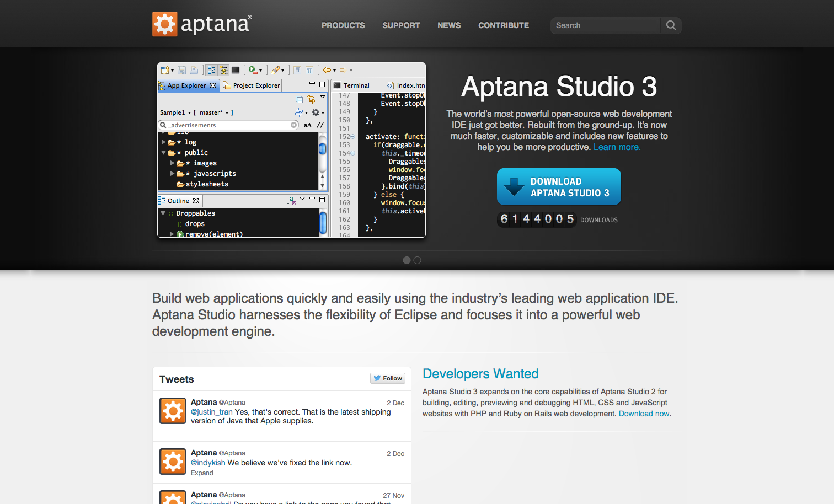Toggle case sensitive aA filter
Image resolution: width=834 pixels, height=504 pixels.
[x=307, y=125]
